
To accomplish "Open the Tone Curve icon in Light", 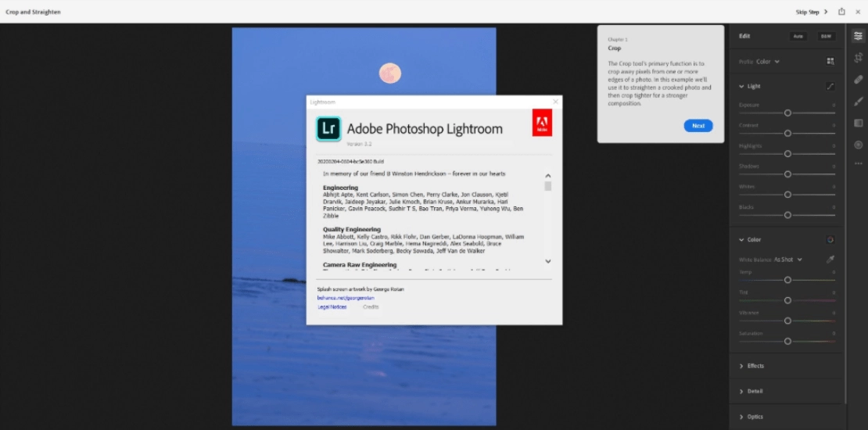I will [830, 86].
